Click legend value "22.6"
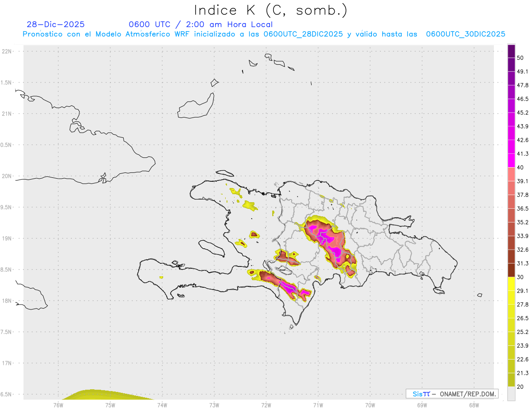Screen dimensions: 532x411 [x=523, y=360]
